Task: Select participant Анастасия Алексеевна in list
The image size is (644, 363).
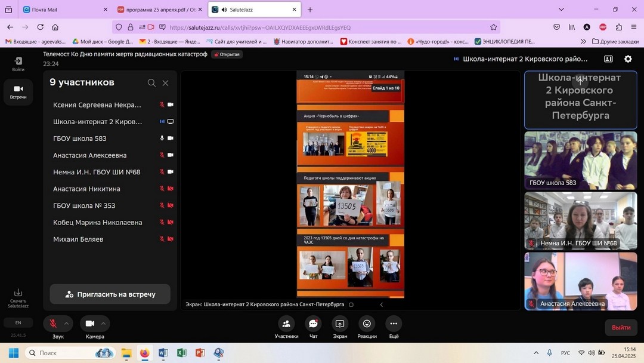Action: pyautogui.click(x=112, y=155)
